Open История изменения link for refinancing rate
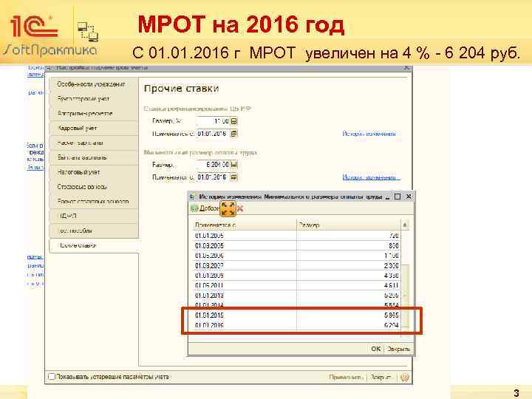532x399 pixels. pos(369,134)
